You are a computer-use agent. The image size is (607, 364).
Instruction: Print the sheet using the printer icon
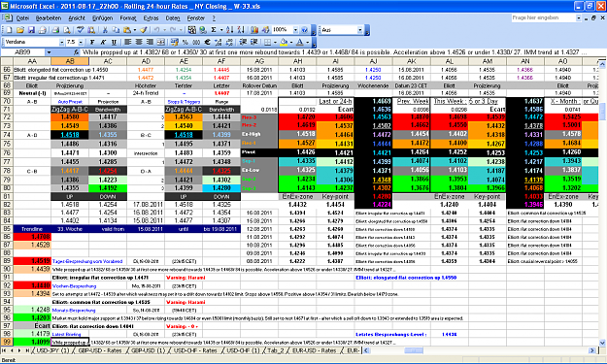55,30
